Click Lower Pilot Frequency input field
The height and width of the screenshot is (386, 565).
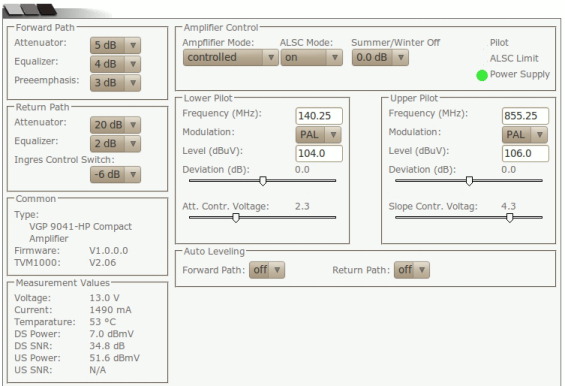[319, 116]
